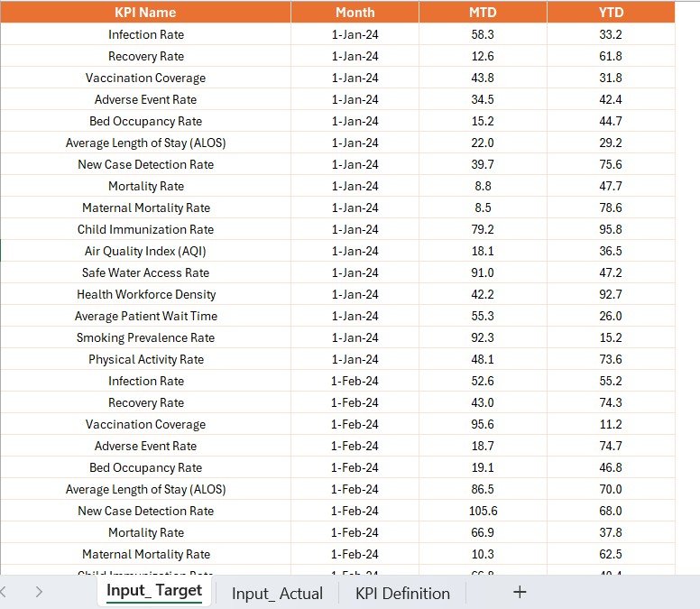Select Maternal Mortality Rate in the January rows
The height and width of the screenshot is (609, 700).
145,208
